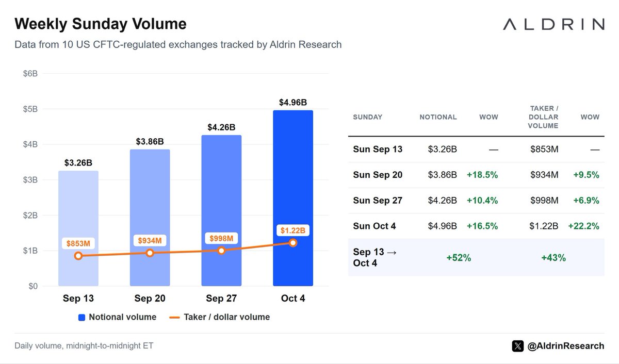The height and width of the screenshot is (364, 619).
Task: Click the $853M cell in the table
Action: coord(544,150)
